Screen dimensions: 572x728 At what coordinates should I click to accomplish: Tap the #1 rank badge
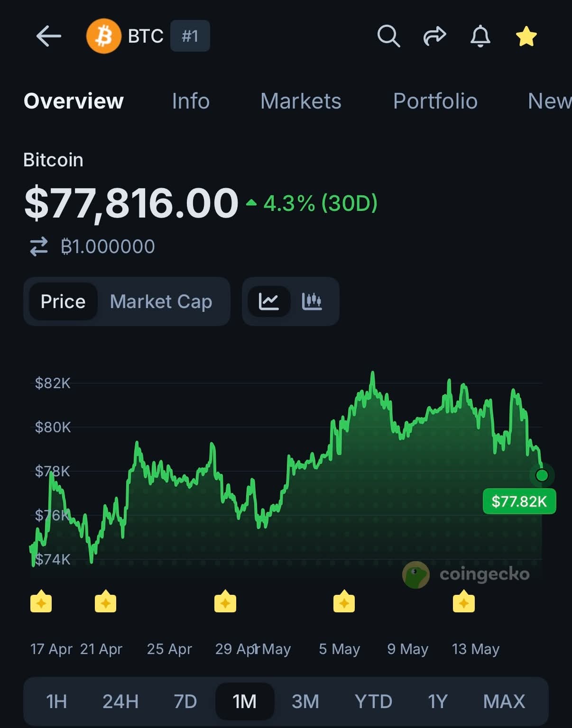(x=190, y=36)
